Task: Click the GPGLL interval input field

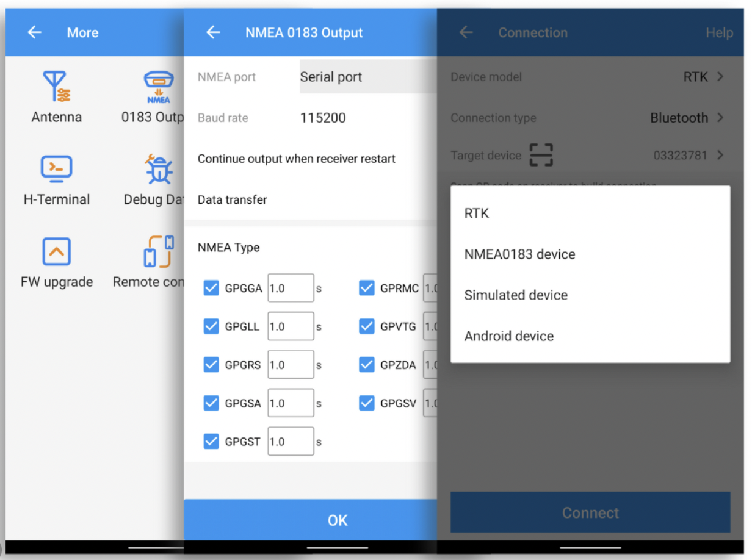Action: [291, 326]
